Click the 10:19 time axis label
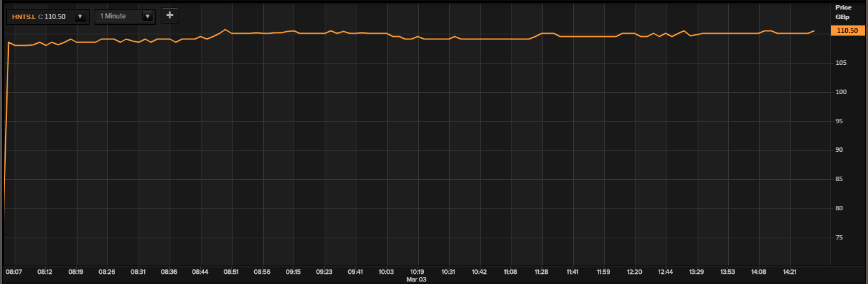The image size is (868, 284). (x=417, y=271)
